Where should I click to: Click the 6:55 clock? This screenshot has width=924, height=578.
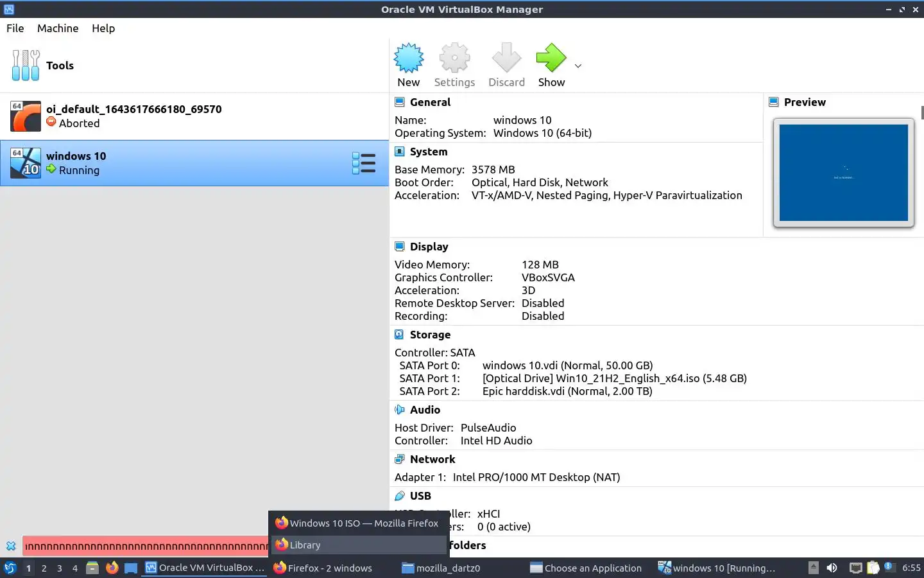pyautogui.click(x=911, y=568)
